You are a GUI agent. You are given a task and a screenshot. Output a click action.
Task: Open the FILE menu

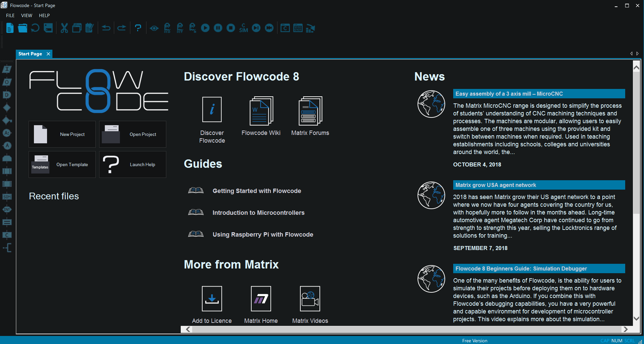pos(10,15)
